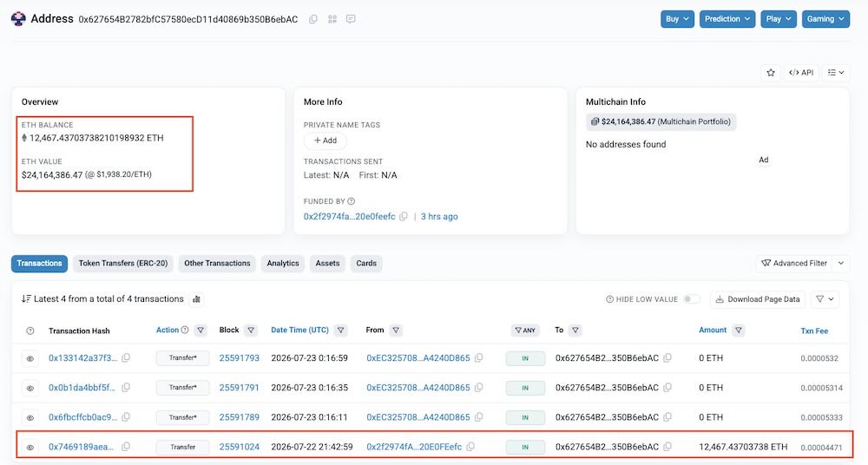Toggle the Hide Low Value switch

[x=692, y=299]
